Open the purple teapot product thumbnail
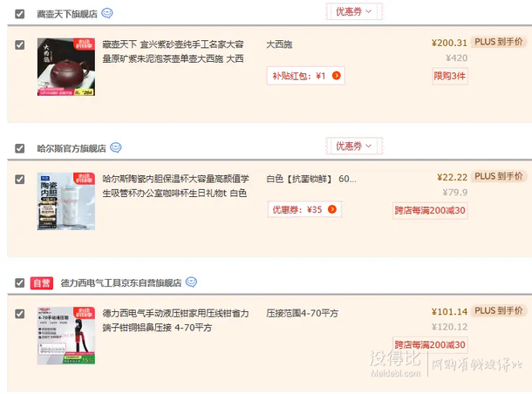The height and width of the screenshot is (394, 532). click(x=66, y=67)
